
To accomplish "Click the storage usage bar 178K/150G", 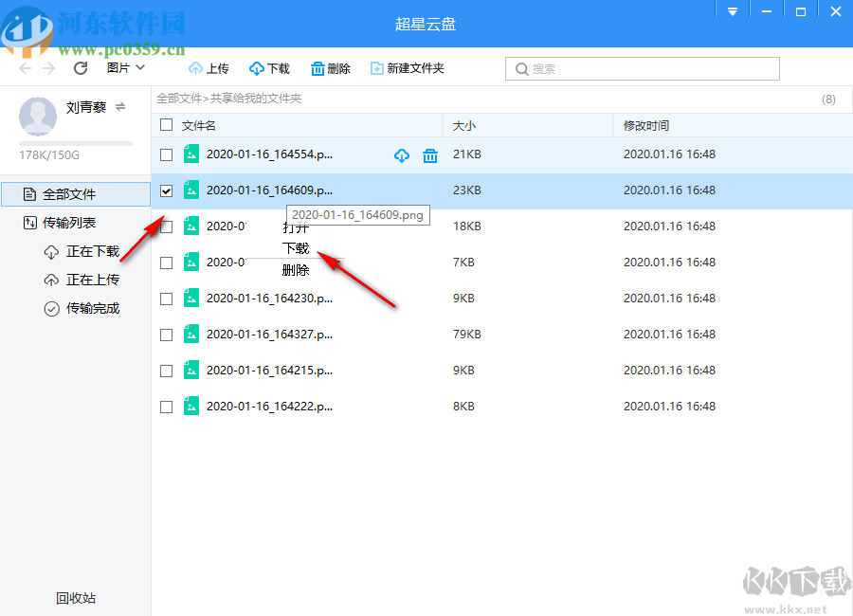I will coord(76,144).
